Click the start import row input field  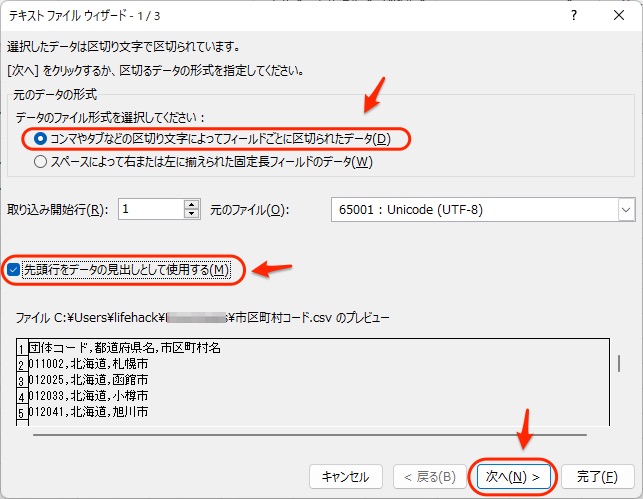(151, 209)
